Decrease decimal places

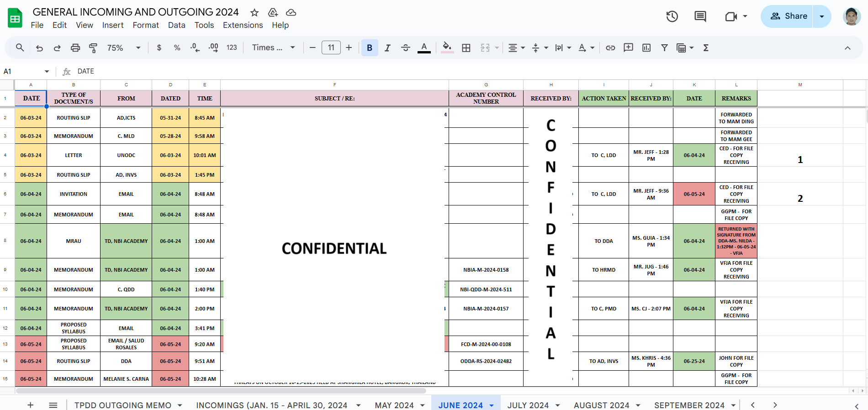pos(195,47)
